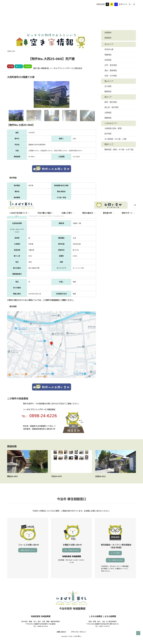Switch text size to large (大)
This screenshot has height=644, width=143.
click(x=134, y=4)
